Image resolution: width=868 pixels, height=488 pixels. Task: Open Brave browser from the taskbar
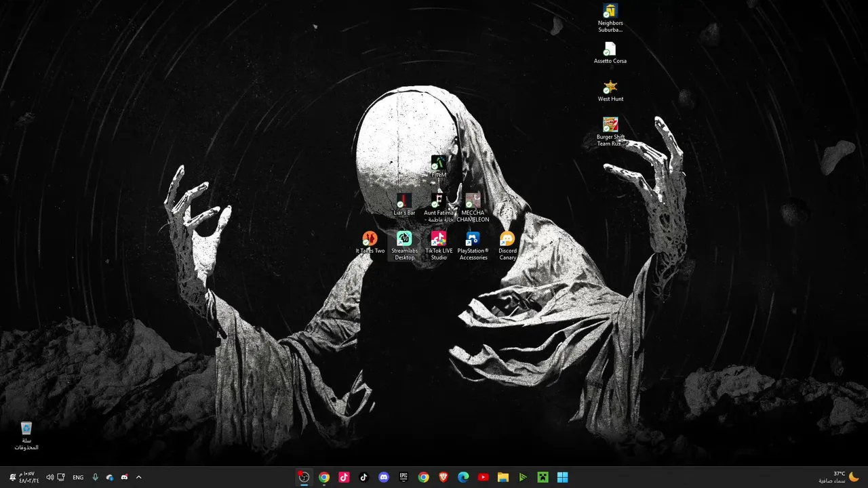(x=443, y=477)
